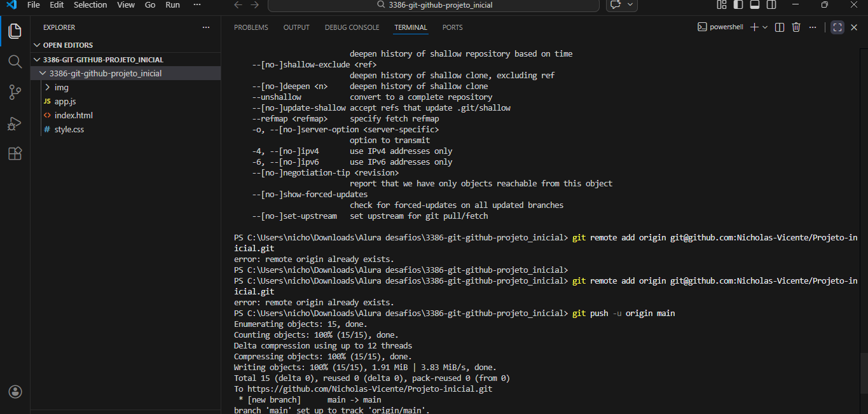Screen dimensions: 868x414
Task: Collapse the 3386-git-github-projeto_inicial folder
Action: [126, 73]
